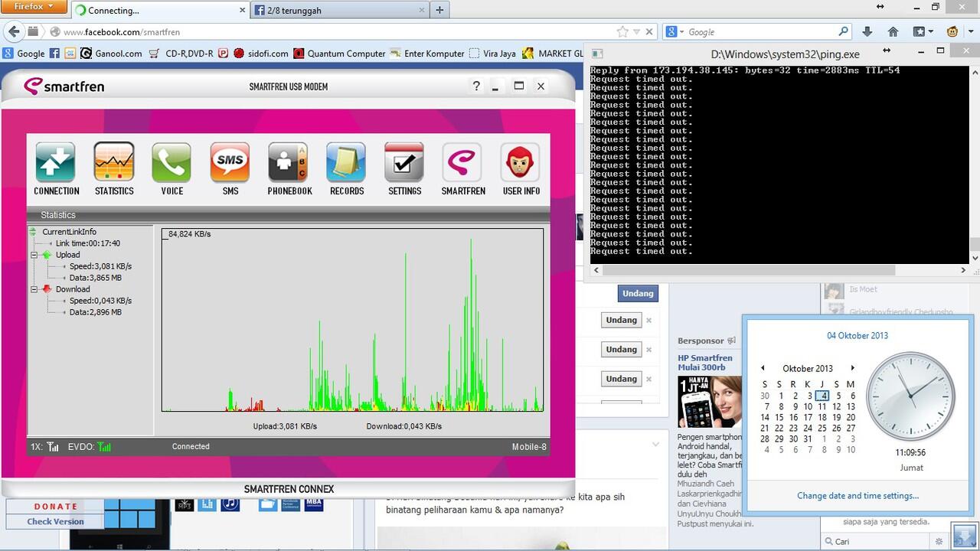Click the search magnifier in Google search box
This screenshot has width=980, height=551.
point(843,32)
